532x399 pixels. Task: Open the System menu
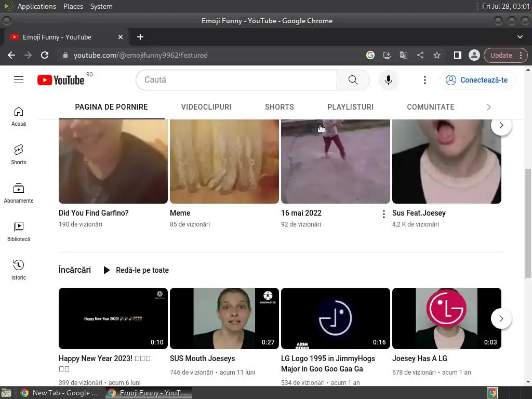[x=101, y=6]
